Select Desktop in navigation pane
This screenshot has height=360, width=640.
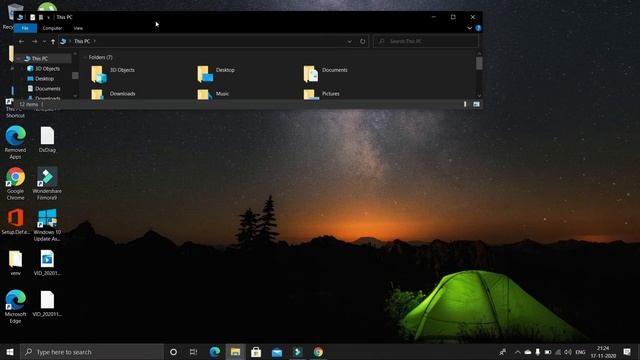point(40,78)
